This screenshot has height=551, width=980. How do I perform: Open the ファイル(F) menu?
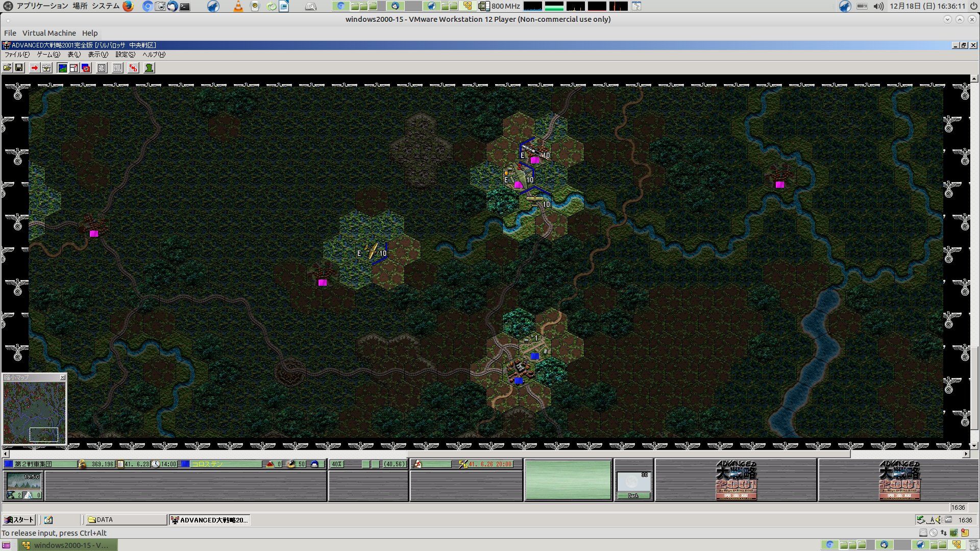pyautogui.click(x=17, y=55)
